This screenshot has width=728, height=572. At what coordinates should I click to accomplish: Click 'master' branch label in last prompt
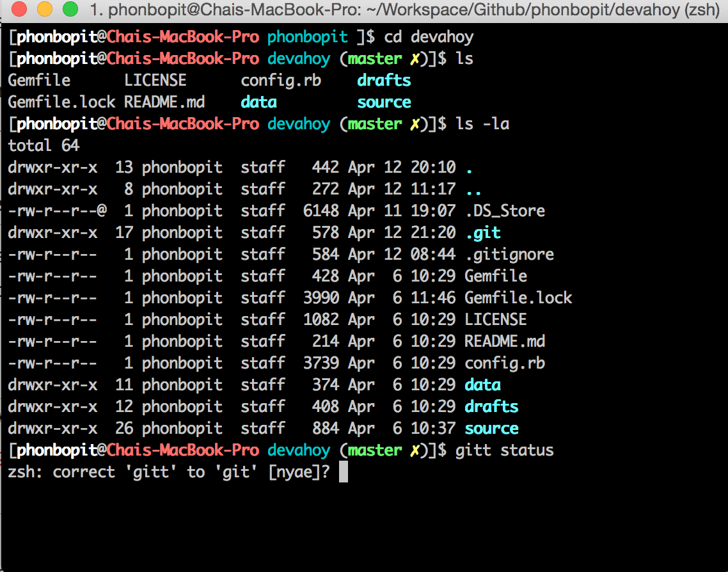(375, 451)
